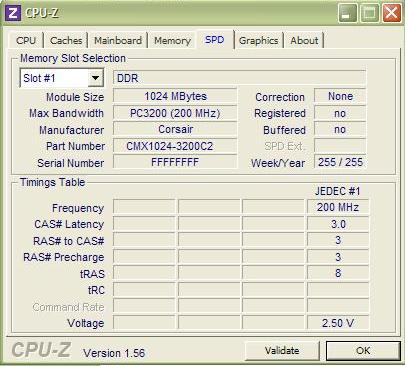
Task: Click the Frequency row label
Action: point(78,208)
